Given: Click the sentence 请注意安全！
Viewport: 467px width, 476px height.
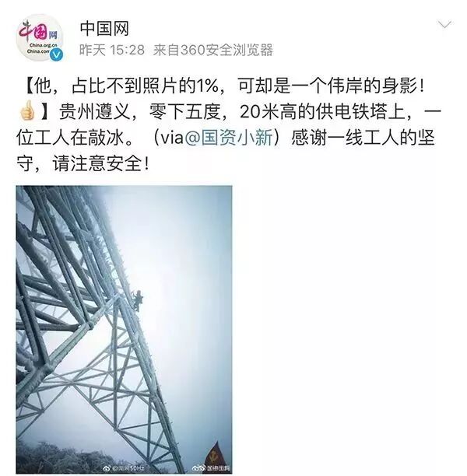Looking at the screenshot, I should tap(101, 163).
